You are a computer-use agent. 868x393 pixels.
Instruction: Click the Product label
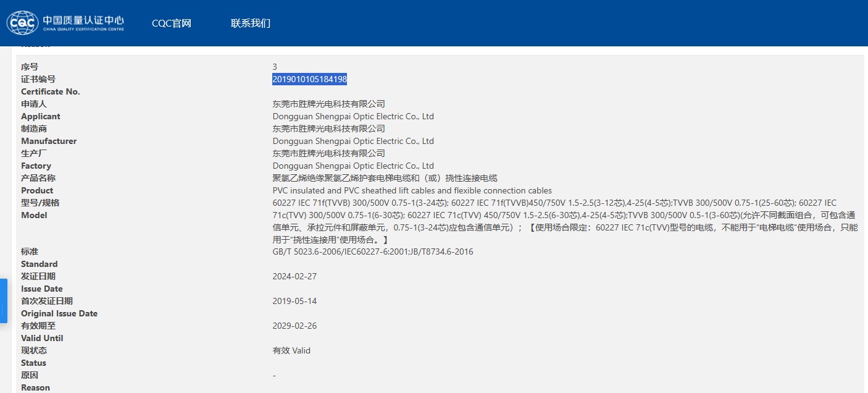(x=37, y=190)
